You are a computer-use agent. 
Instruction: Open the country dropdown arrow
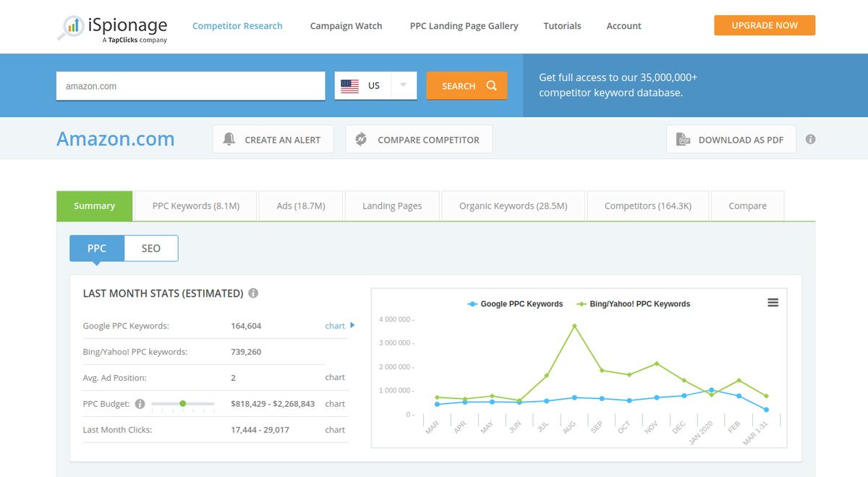[x=403, y=85]
